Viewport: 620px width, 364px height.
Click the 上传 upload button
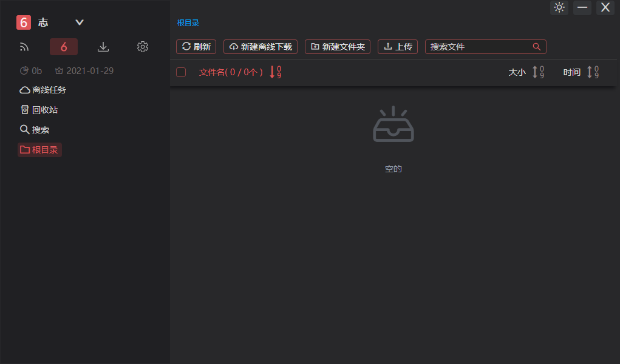398,47
